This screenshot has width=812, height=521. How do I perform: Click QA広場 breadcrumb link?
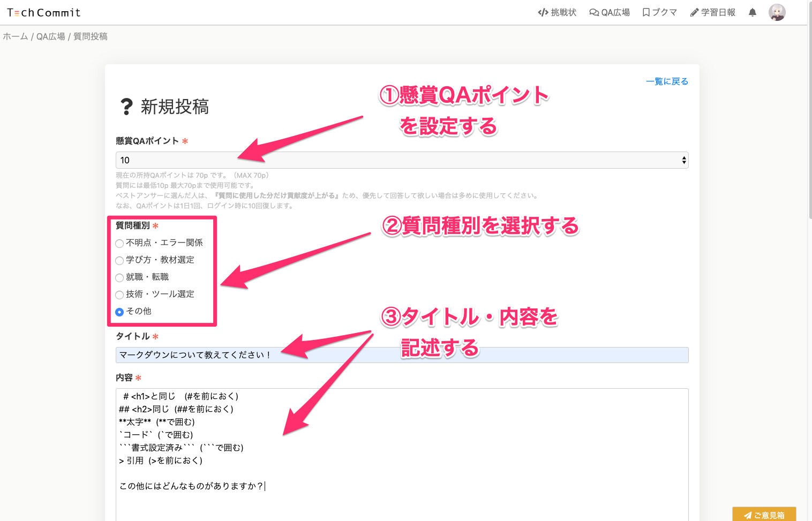51,36
